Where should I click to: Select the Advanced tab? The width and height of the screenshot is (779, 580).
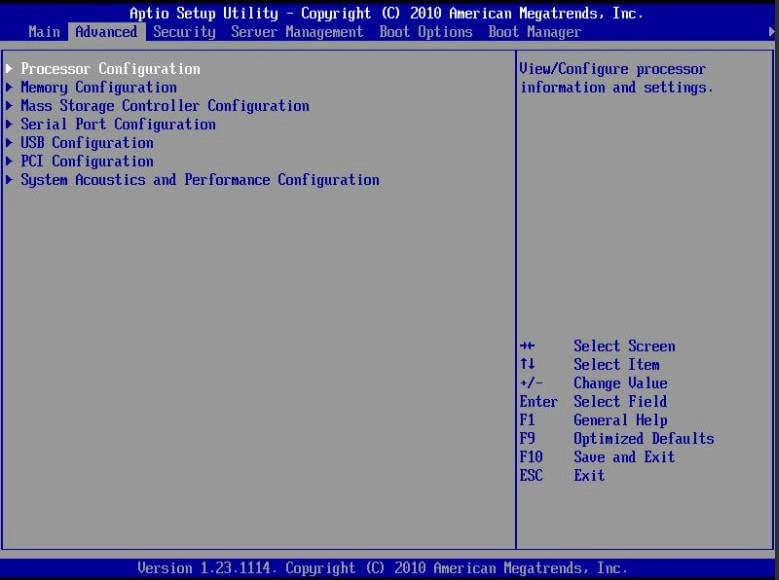pos(106,32)
